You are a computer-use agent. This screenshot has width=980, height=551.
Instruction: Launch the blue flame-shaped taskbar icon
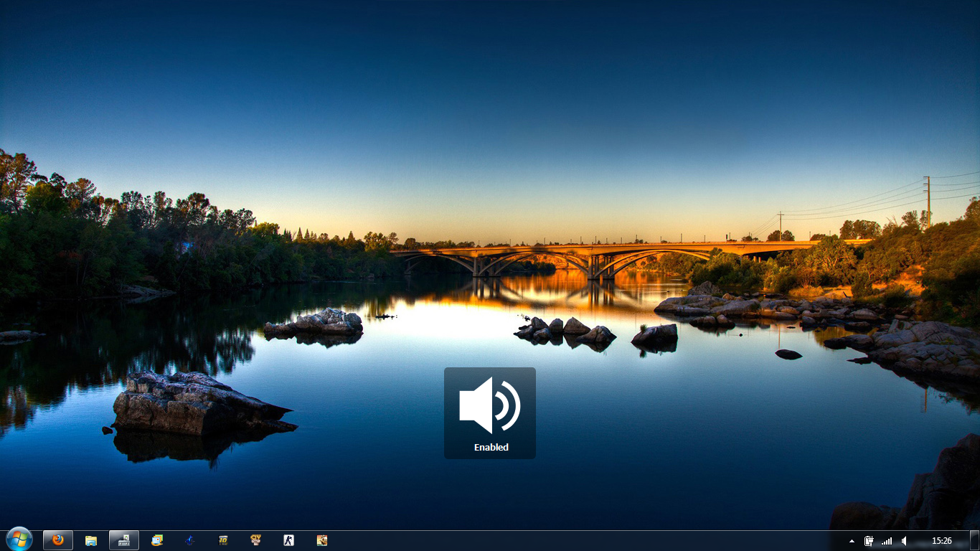(x=190, y=540)
